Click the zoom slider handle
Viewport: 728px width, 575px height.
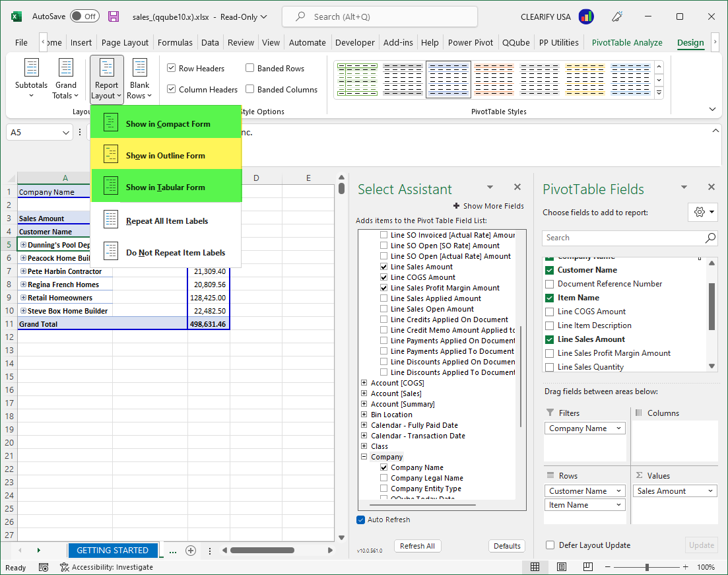click(x=647, y=567)
